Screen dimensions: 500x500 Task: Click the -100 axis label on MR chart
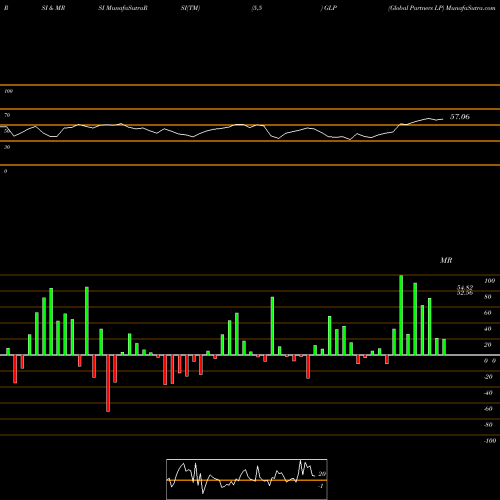(490, 441)
